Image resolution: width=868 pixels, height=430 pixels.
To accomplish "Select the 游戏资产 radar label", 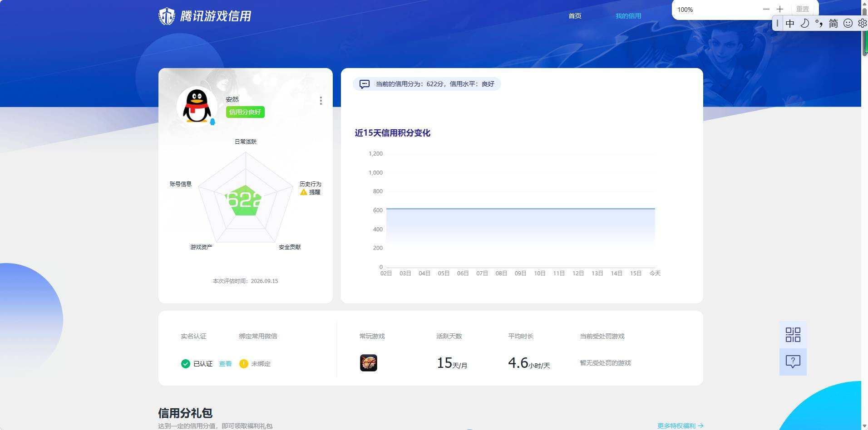I will click(x=201, y=247).
